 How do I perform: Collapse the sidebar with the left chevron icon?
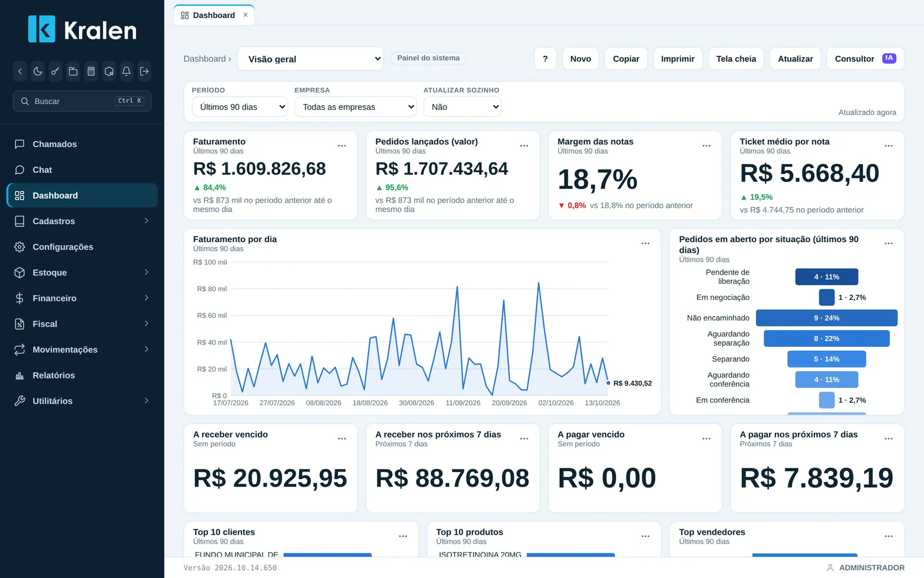point(20,72)
